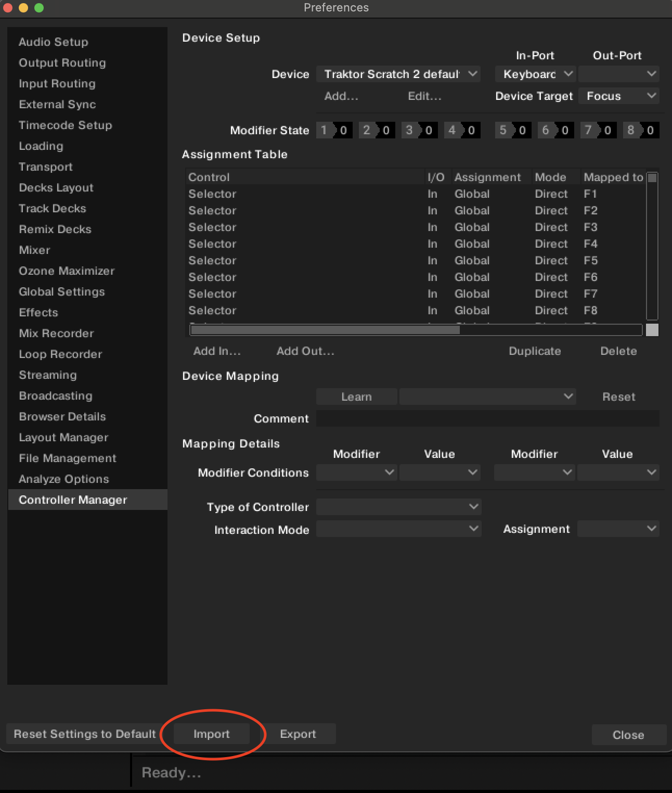This screenshot has width=672, height=793.
Task: Select Audio Setup in sidebar
Action: coord(54,42)
